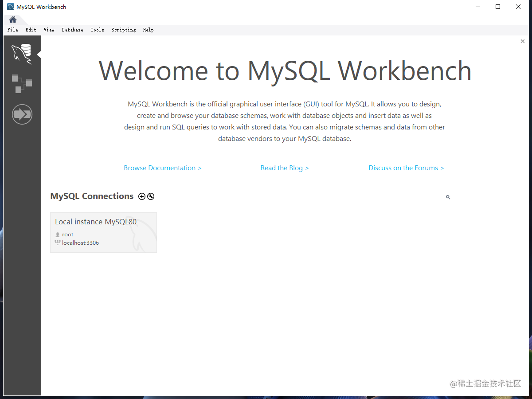Viewport: 532px width, 399px height.
Task: Open the Database menu
Action: pos(73,30)
